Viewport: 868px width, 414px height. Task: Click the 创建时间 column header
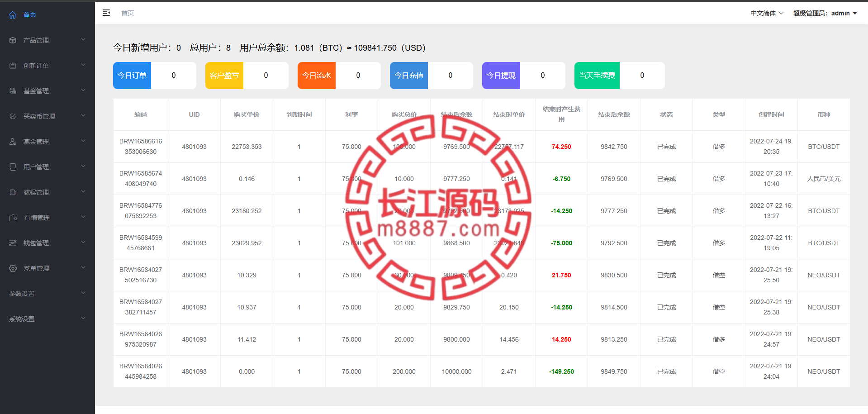point(772,114)
